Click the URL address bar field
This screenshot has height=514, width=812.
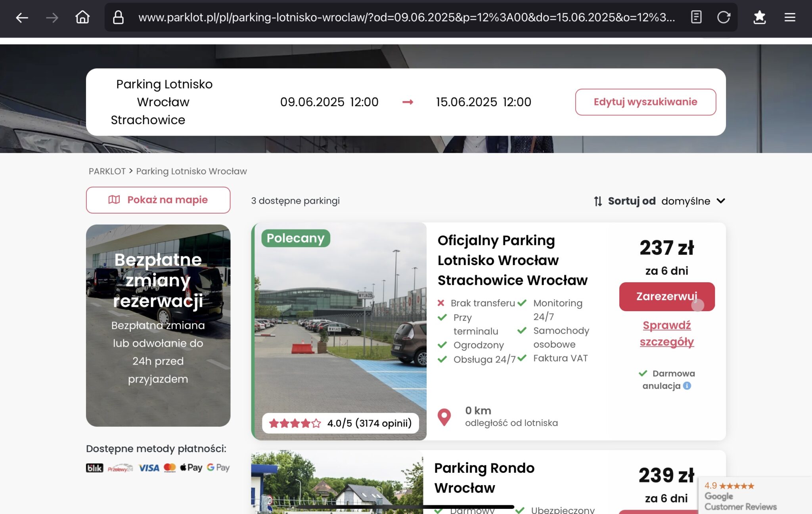[x=406, y=17]
